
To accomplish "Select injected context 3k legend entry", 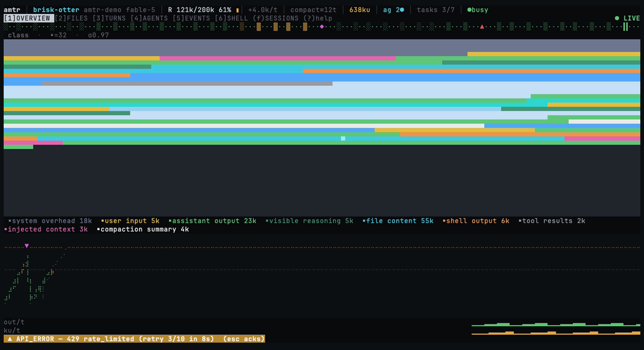I will click(x=46, y=229).
